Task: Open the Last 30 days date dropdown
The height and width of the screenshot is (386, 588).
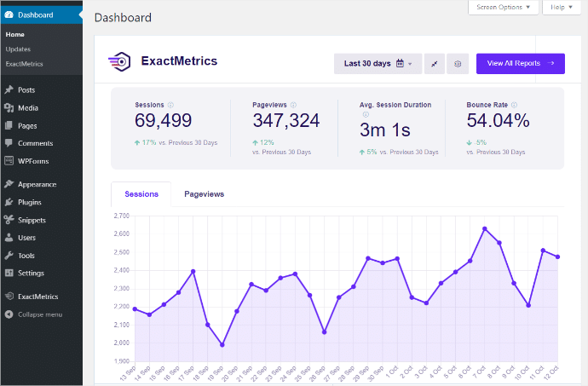Action: tap(378, 64)
